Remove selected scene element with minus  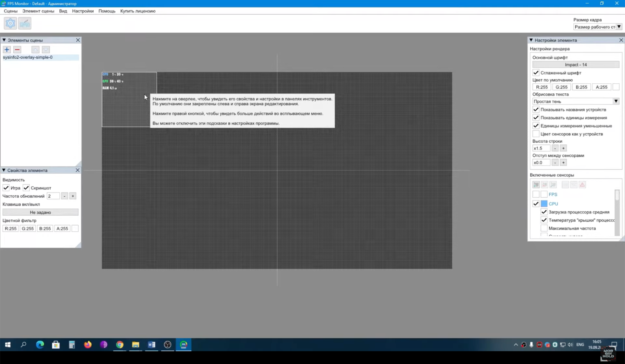[17, 50]
